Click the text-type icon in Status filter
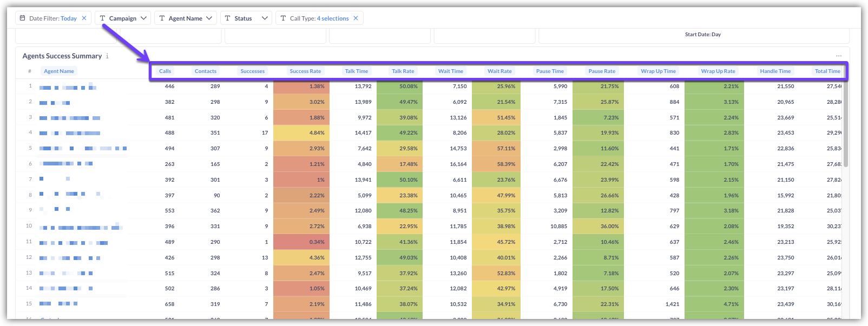Image resolution: width=868 pixels, height=326 pixels. [228, 18]
